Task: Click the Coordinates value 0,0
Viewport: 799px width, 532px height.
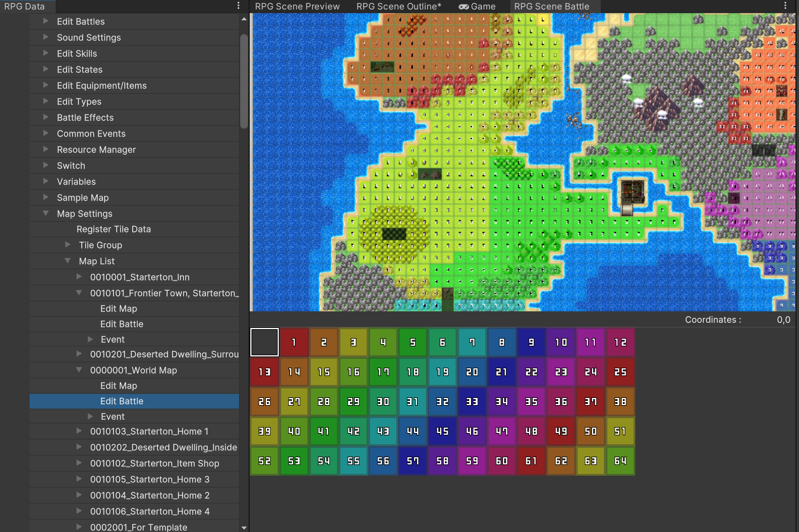Action: coord(784,320)
